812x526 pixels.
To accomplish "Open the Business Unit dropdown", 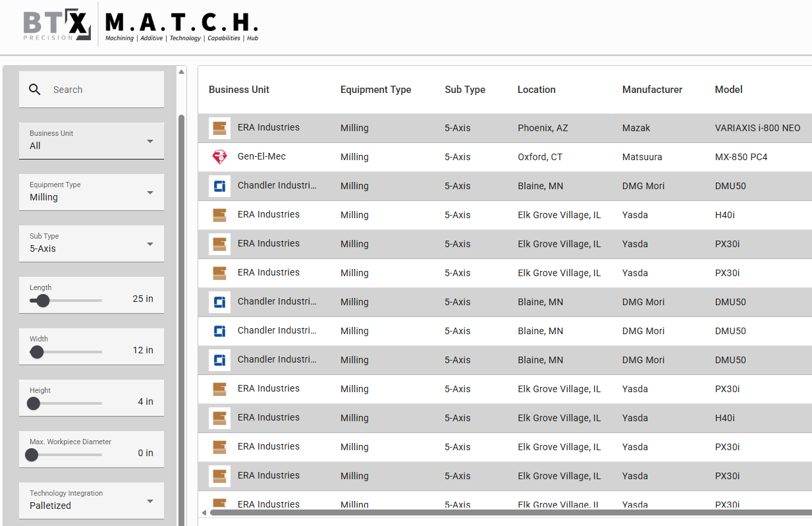I will click(91, 140).
